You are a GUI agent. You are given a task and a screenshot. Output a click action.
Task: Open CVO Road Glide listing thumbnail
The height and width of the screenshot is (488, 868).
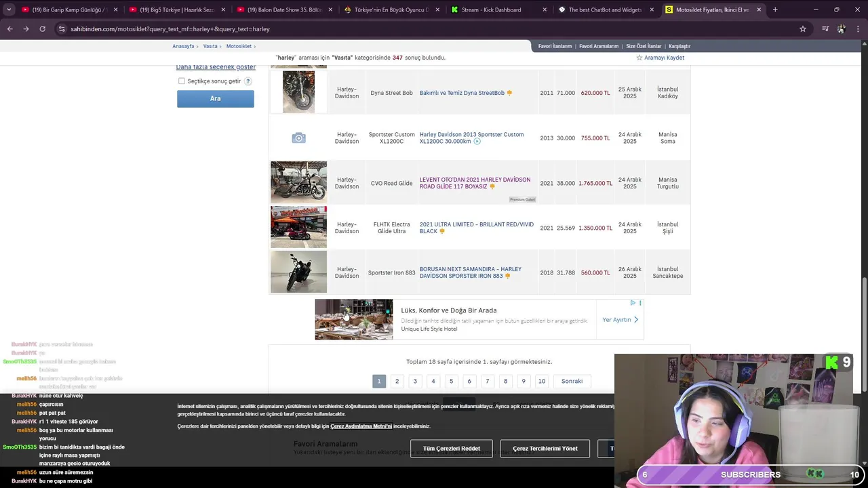(298, 182)
